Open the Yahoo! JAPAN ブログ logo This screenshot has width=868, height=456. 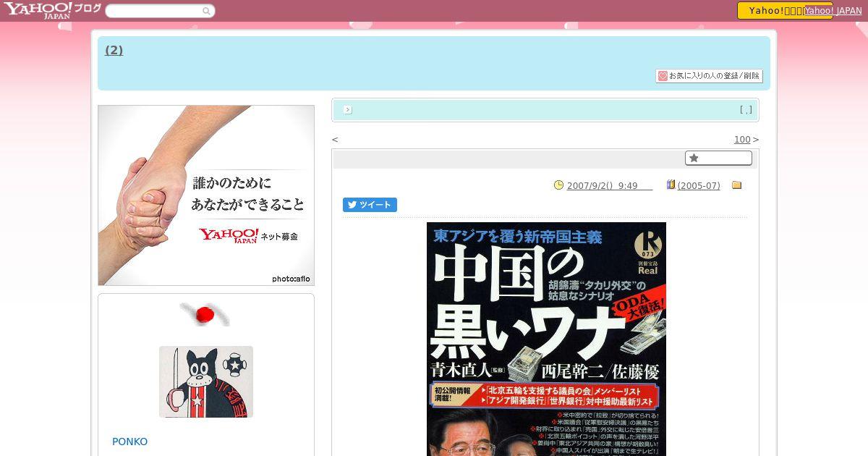(52, 10)
